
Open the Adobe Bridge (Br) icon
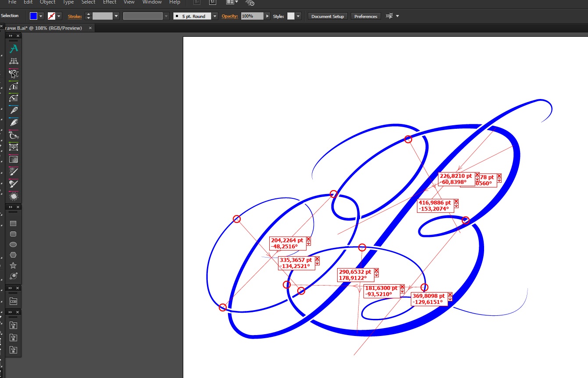point(197,2)
